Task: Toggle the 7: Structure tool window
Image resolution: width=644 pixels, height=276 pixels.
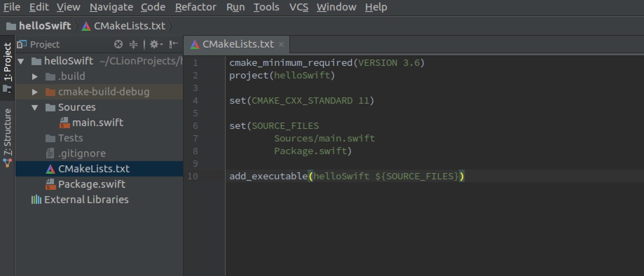Action: 7,137
